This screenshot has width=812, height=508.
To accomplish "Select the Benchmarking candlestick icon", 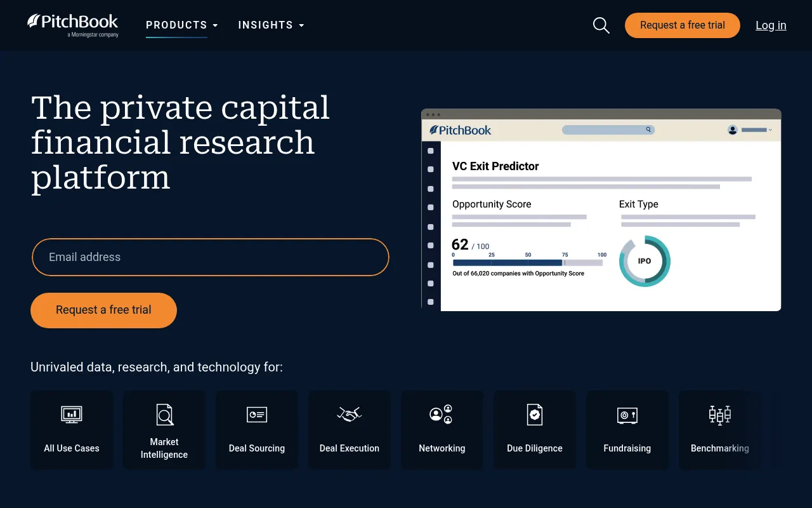I will [720, 415].
